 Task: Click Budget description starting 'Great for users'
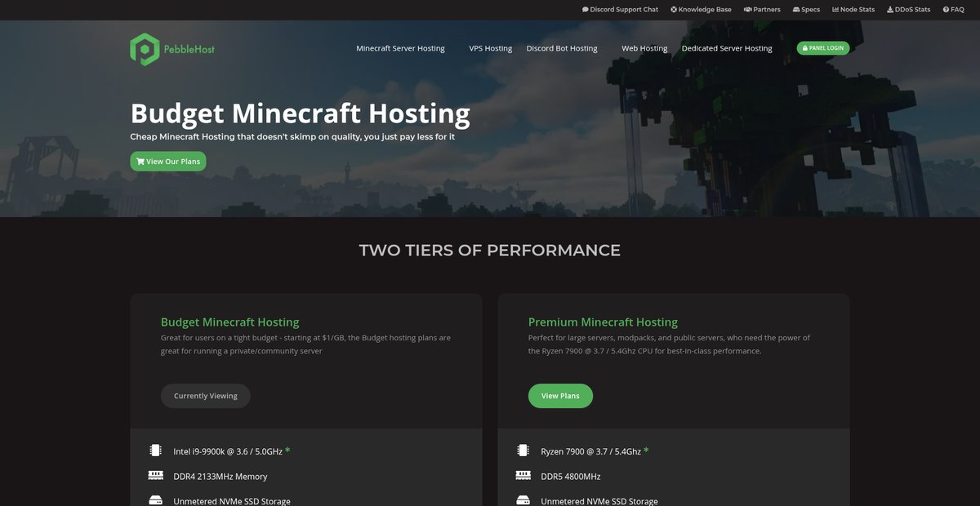point(305,344)
